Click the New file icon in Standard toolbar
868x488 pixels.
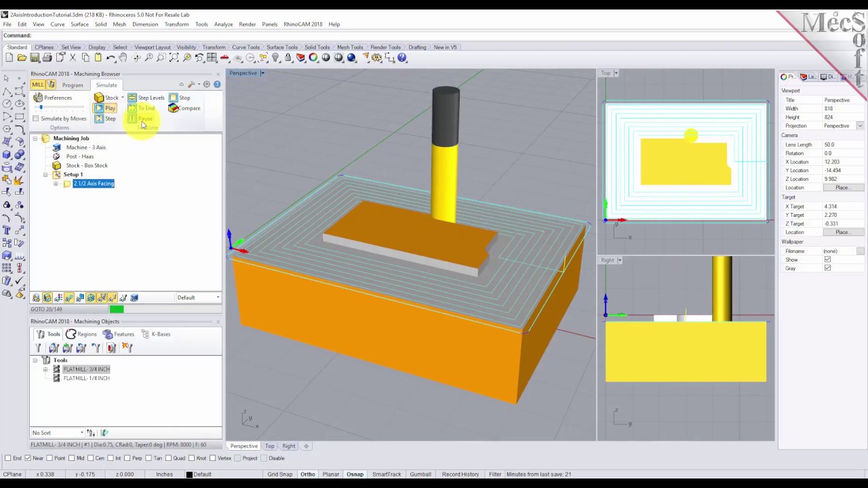click(9, 58)
